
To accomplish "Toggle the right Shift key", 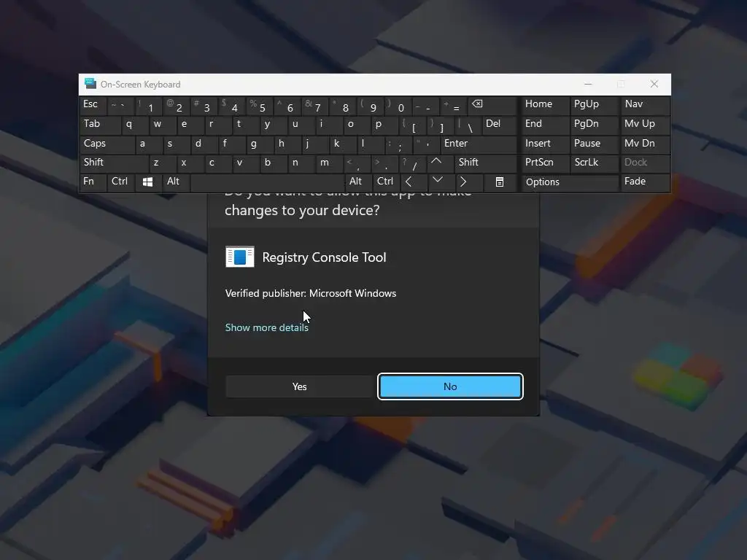I will (485, 163).
